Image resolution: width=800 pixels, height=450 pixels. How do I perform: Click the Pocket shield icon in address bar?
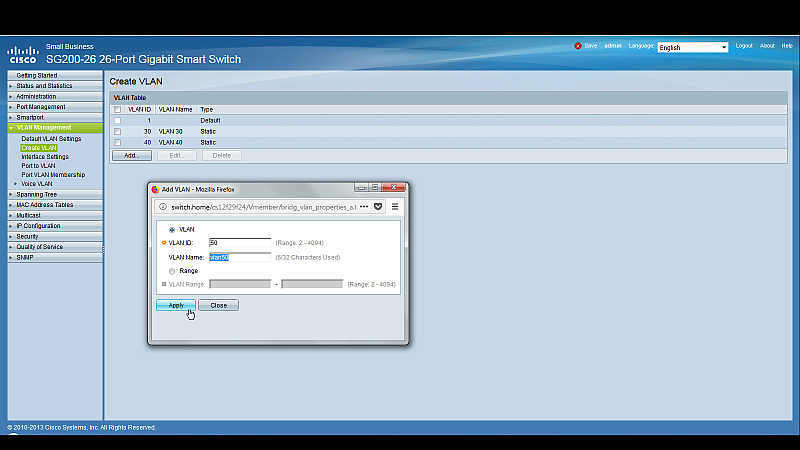[x=378, y=206]
